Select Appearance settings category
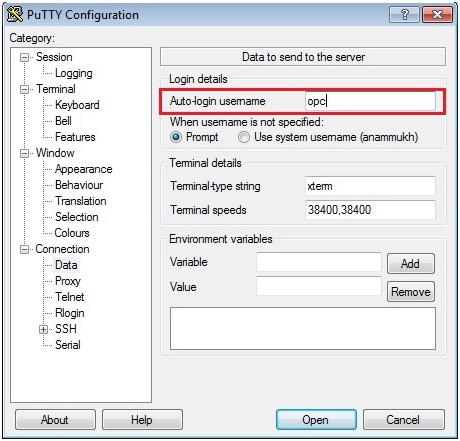 83,169
